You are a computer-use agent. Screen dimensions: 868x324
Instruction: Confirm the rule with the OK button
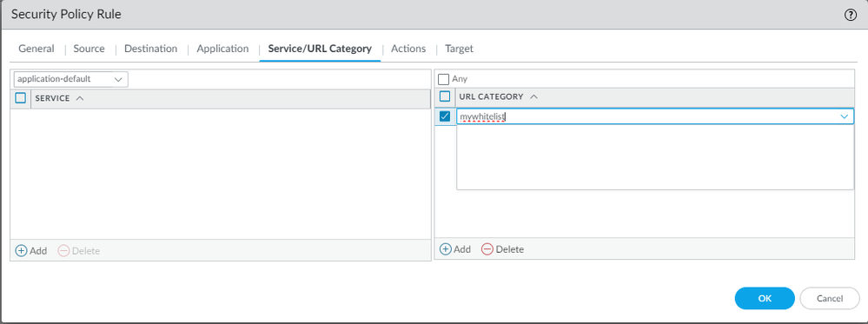(765, 298)
